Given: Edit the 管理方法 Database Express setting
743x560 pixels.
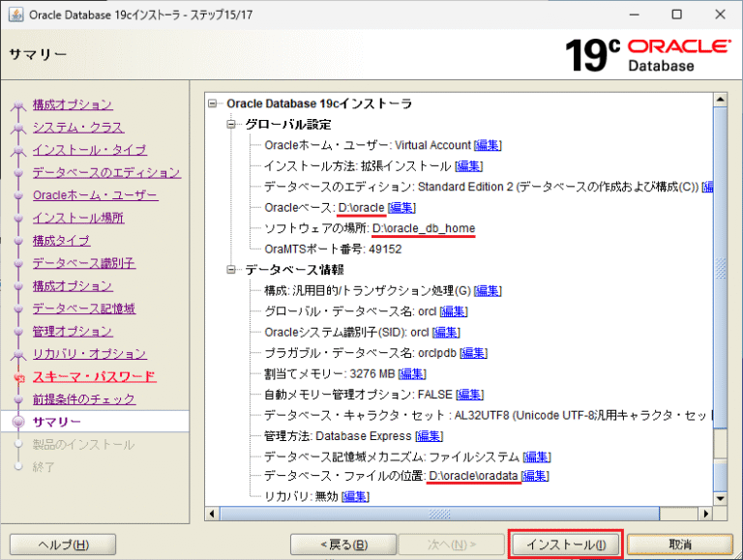Looking at the screenshot, I should tap(429, 436).
